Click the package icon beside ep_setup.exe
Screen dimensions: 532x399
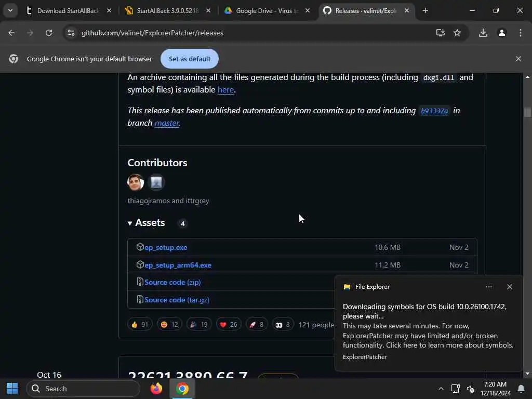tap(140, 247)
